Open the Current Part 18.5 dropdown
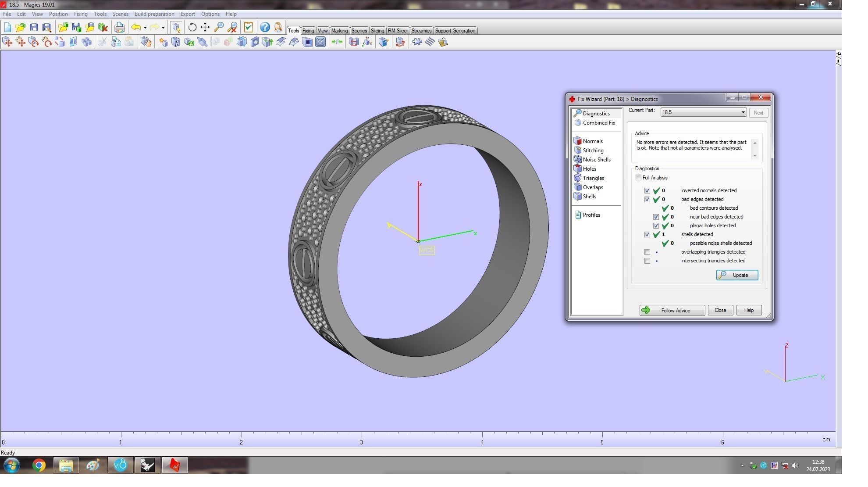The width and height of the screenshot is (868, 487). click(x=703, y=112)
